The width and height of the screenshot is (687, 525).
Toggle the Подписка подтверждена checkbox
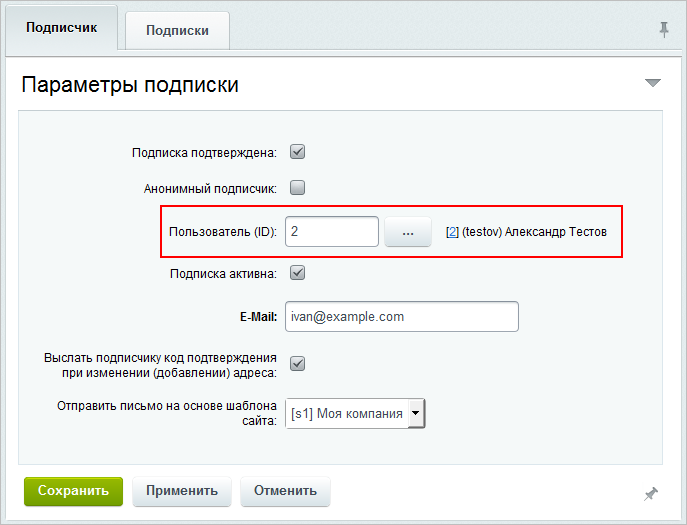click(x=297, y=152)
